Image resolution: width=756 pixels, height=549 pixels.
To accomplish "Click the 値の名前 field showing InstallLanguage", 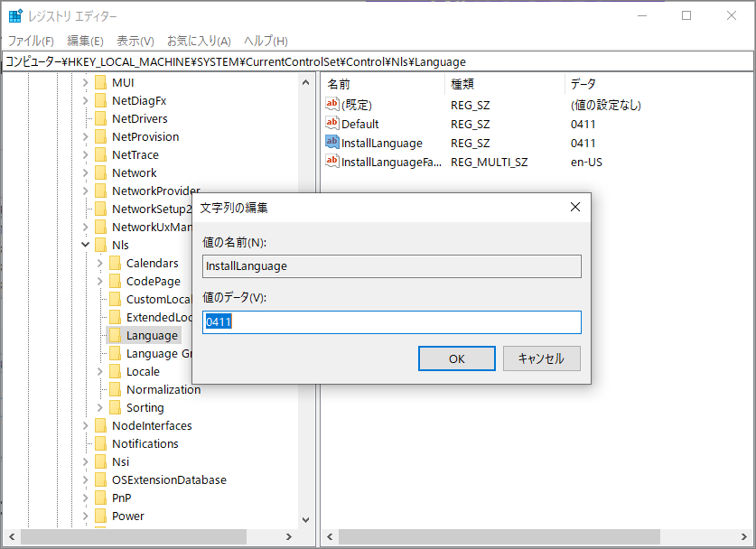I will coord(392,266).
